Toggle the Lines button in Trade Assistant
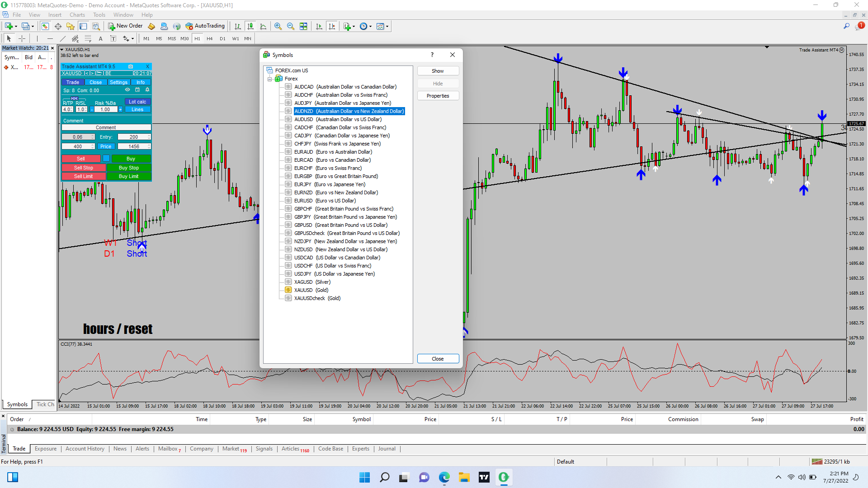Screen dimensions: 868x488 (x=137, y=109)
